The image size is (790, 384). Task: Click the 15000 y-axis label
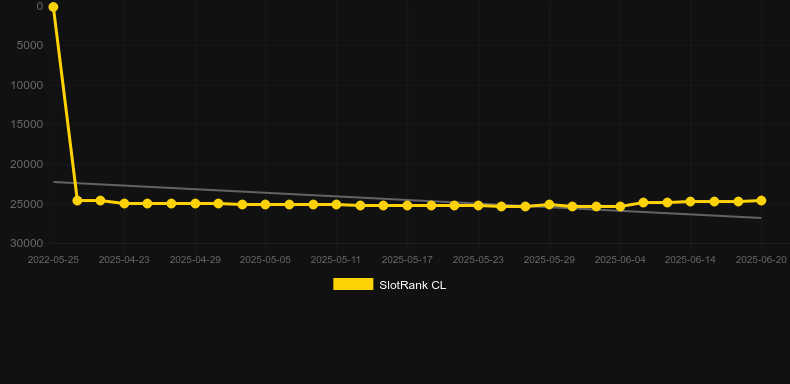tap(27, 124)
